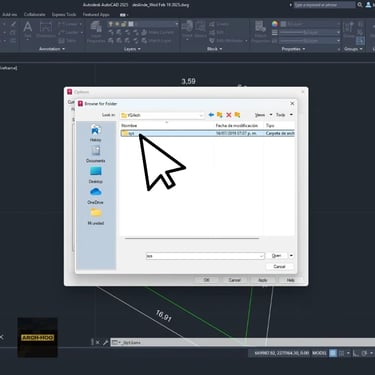Screen dimensions: 375x375
Task: Open the object color wheel swatch
Action: pos(275,24)
